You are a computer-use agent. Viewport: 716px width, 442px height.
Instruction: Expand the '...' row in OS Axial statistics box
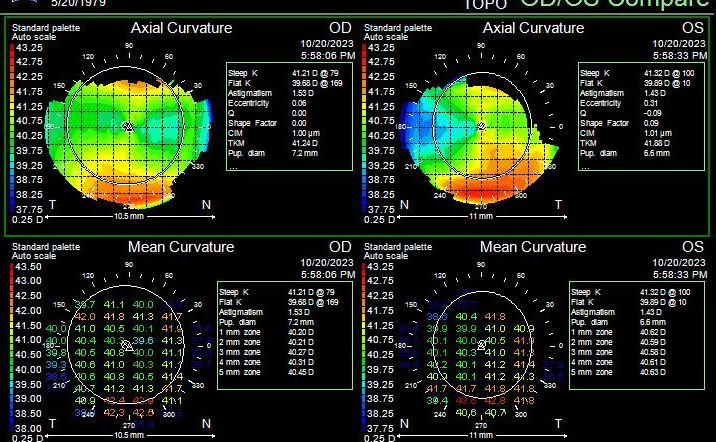tap(584, 166)
